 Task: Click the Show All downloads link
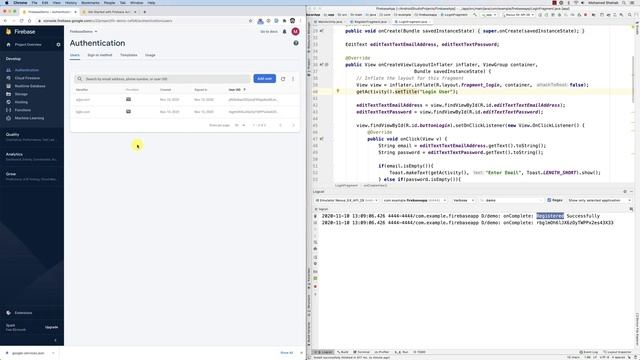[x=287, y=353]
